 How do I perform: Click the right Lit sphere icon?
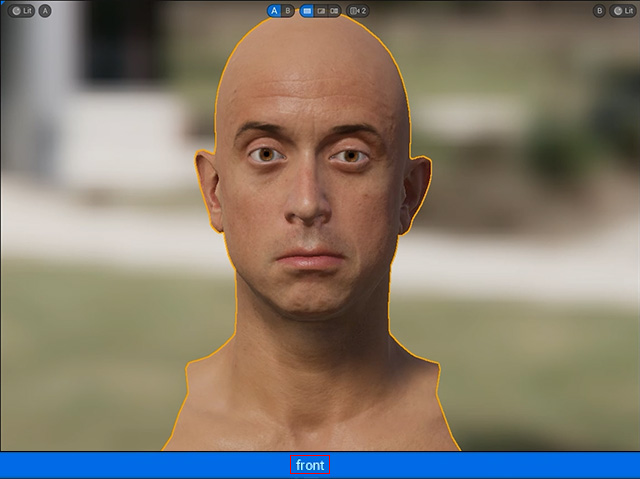point(618,11)
